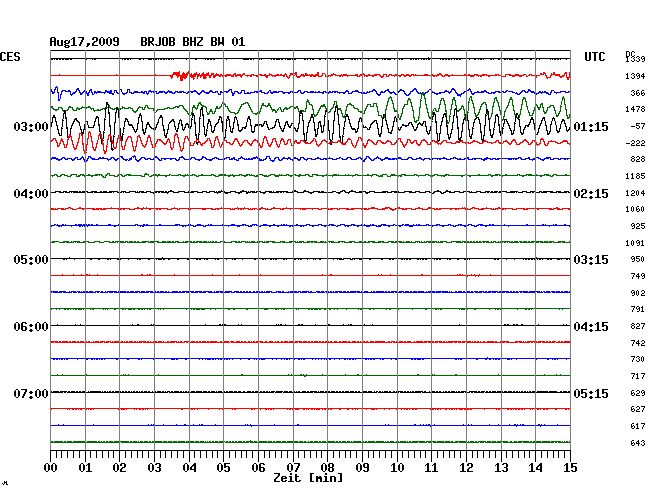Screen dimensions: 650x494
Task: Click the DC offset value "950"
Action: (638, 259)
